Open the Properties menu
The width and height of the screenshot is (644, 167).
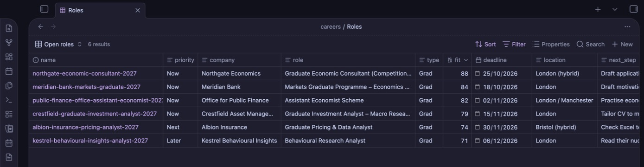click(x=551, y=45)
